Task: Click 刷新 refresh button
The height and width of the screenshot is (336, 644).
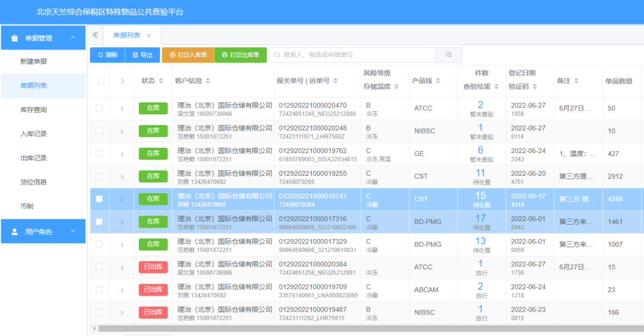Action: point(107,55)
